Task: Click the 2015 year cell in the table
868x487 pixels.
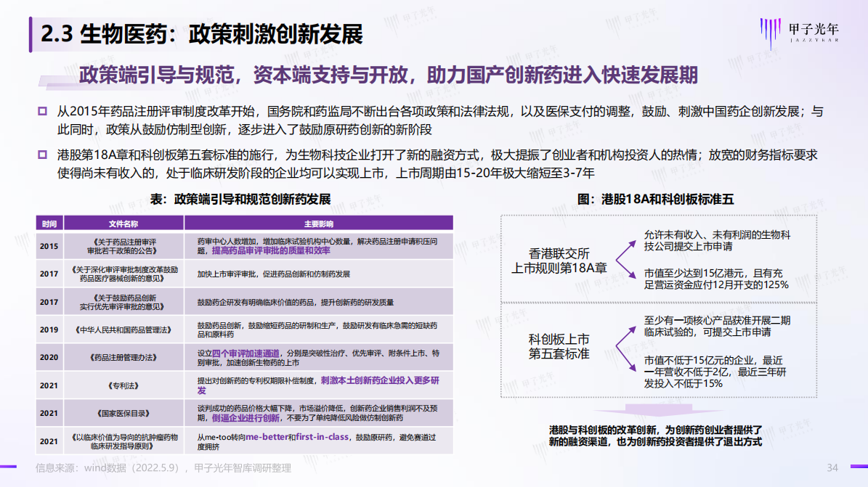Action: (49, 246)
